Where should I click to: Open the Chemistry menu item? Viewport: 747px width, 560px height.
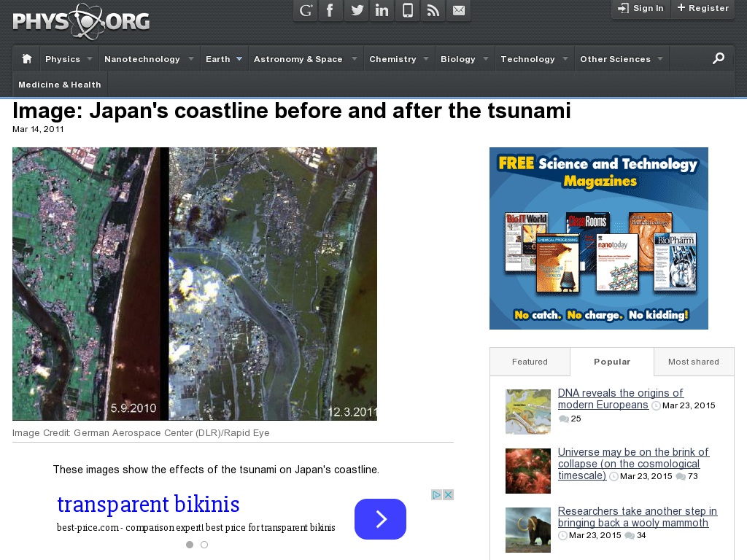[x=392, y=59]
